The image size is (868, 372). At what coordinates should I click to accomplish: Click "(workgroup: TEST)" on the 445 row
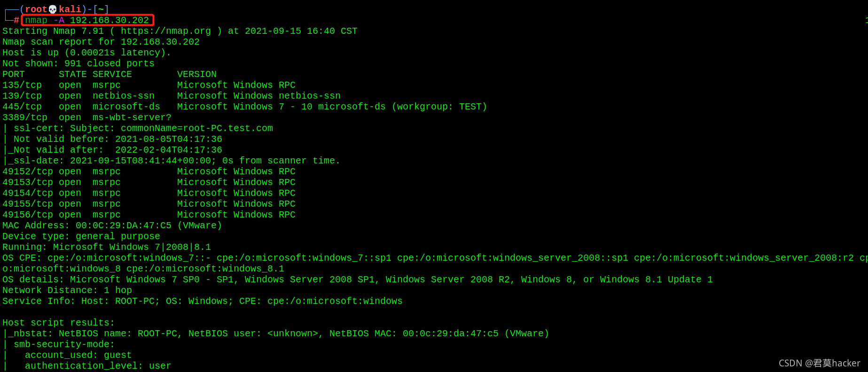439,107
